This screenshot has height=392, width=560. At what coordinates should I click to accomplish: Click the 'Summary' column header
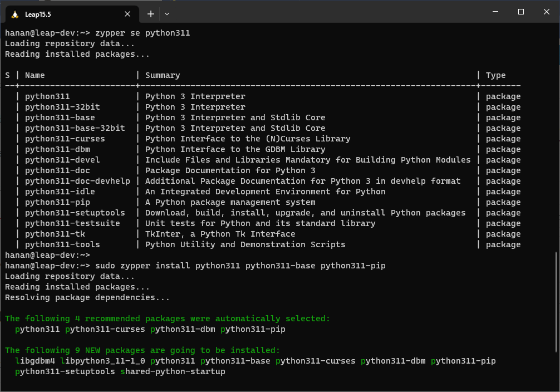pos(163,75)
